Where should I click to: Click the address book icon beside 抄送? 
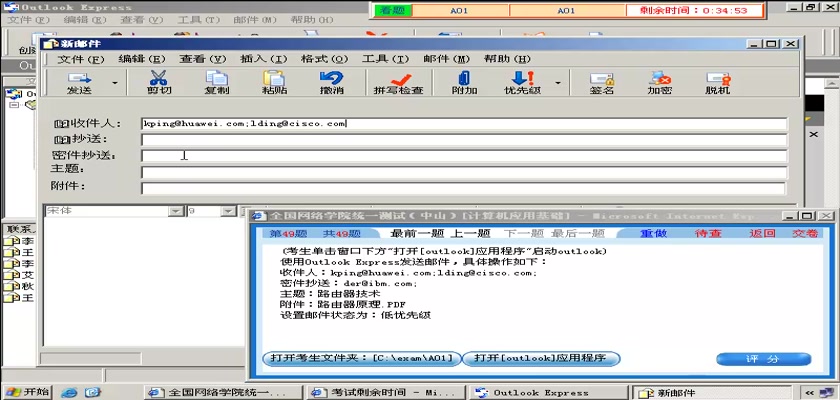(62, 140)
